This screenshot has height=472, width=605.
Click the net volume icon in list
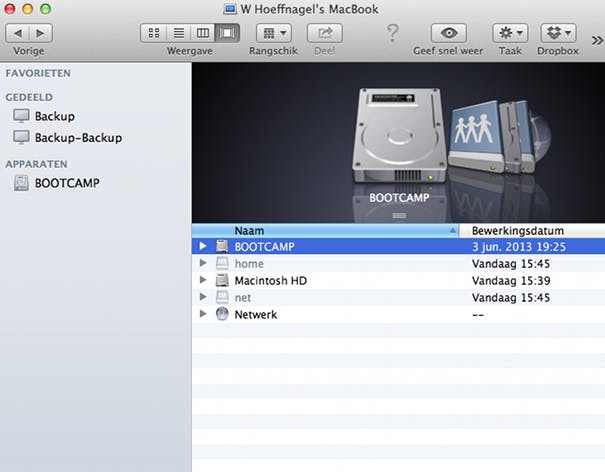click(x=222, y=297)
